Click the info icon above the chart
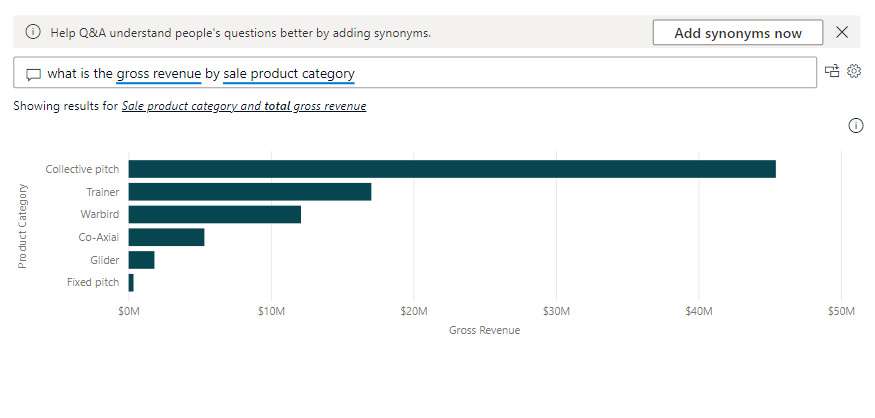This screenshot has height=418, width=875. tap(855, 125)
